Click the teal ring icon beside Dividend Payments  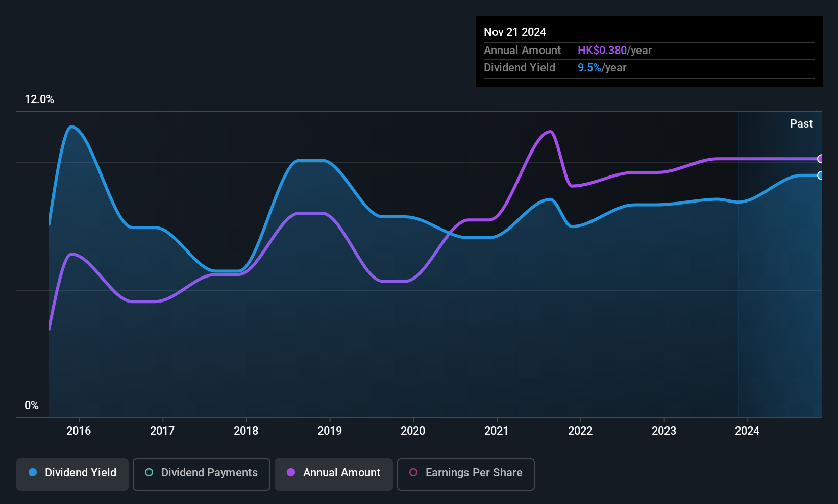click(x=149, y=472)
